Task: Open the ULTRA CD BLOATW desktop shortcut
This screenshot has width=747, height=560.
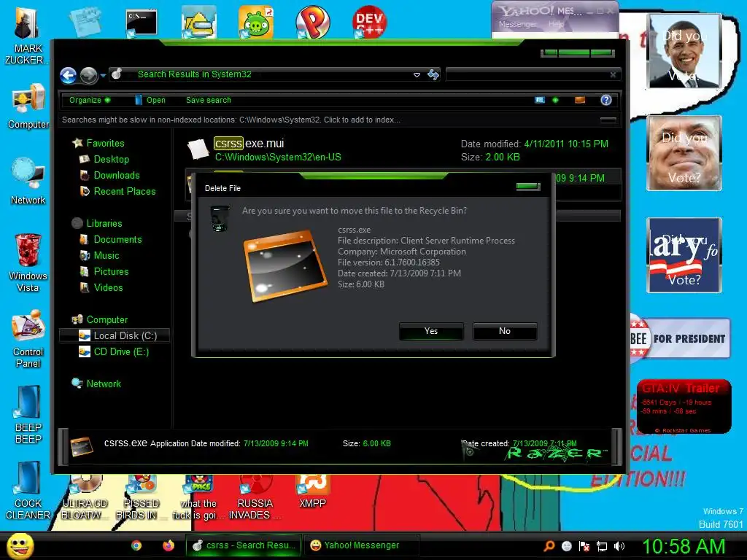Action: click(85, 497)
